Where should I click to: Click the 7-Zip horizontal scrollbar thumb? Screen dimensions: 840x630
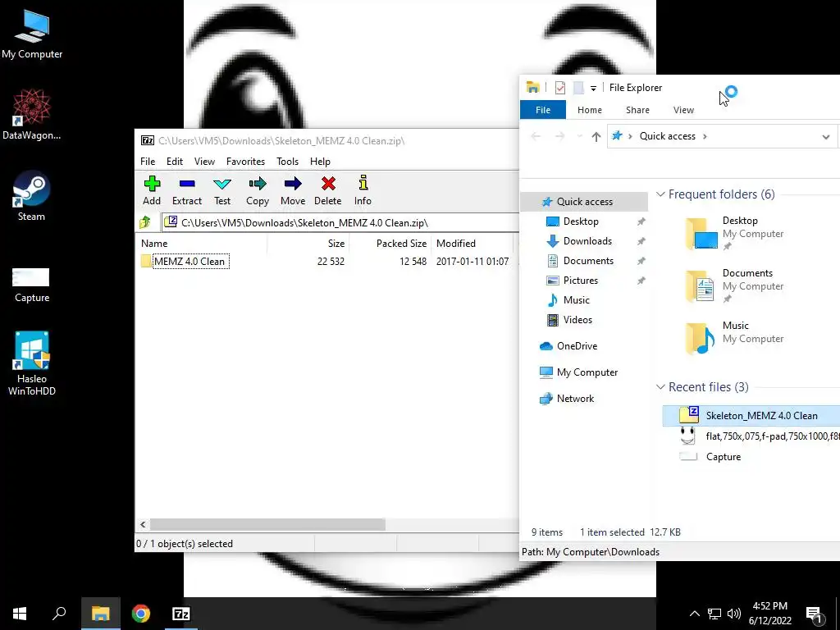(x=267, y=524)
